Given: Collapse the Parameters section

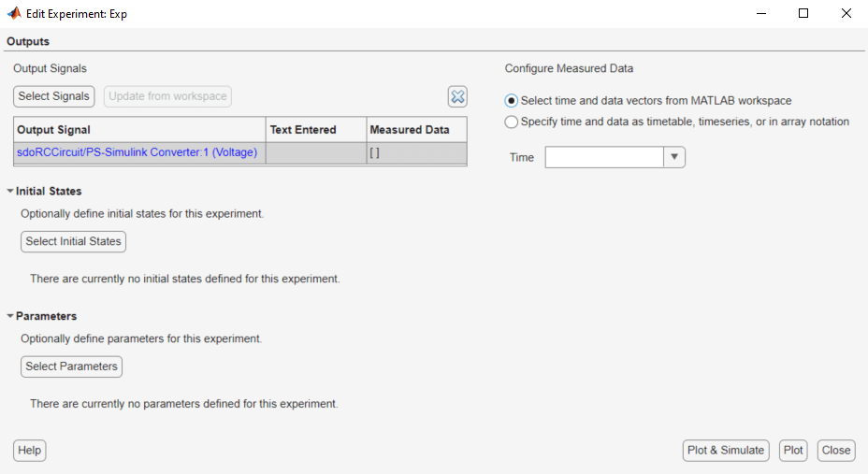Looking at the screenshot, I should pyautogui.click(x=10, y=317).
